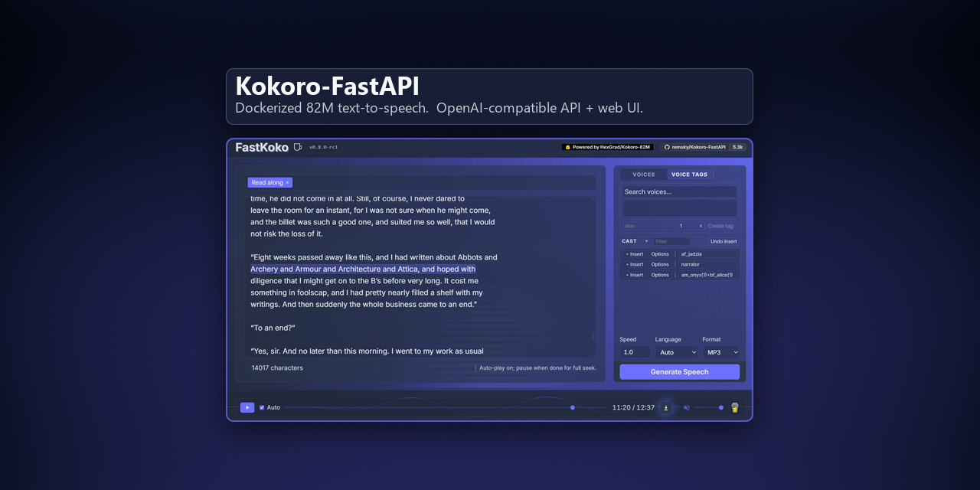Screen dimensions: 980x490
Task: Uncheck the Auto checkbox
Action: 262,407
